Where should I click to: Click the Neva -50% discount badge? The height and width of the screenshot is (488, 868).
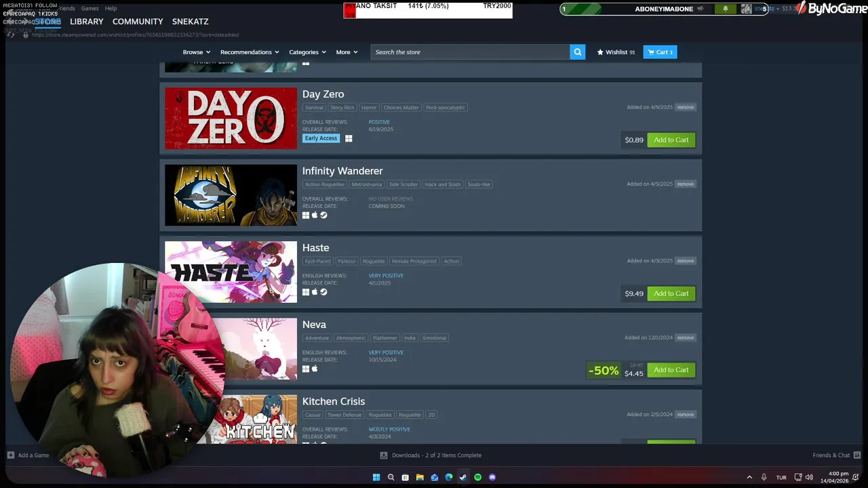(x=604, y=370)
